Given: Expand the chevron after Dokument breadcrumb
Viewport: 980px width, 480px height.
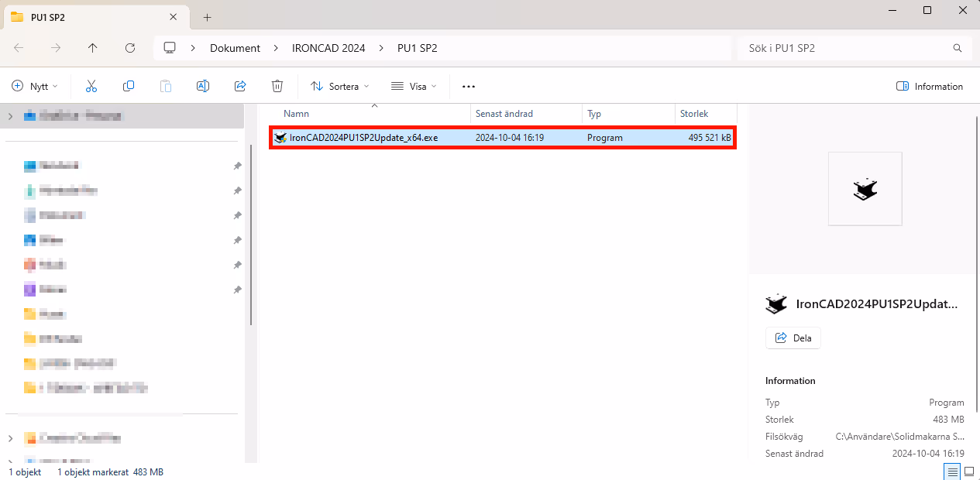Looking at the screenshot, I should tap(276, 48).
